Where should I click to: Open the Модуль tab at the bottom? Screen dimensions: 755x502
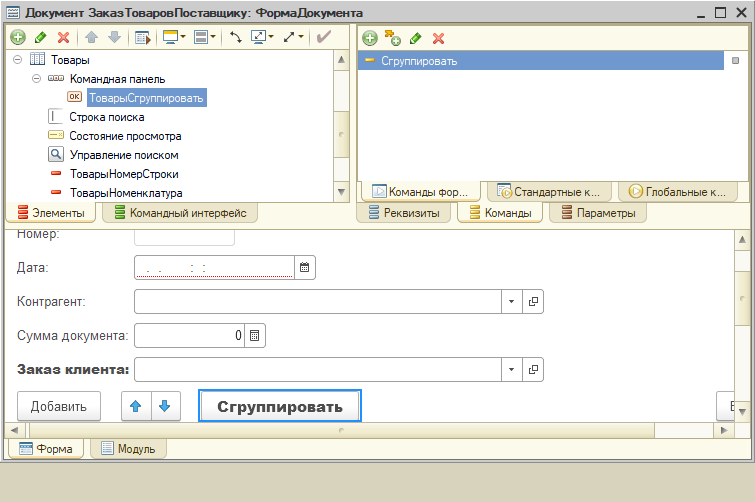coord(128,449)
